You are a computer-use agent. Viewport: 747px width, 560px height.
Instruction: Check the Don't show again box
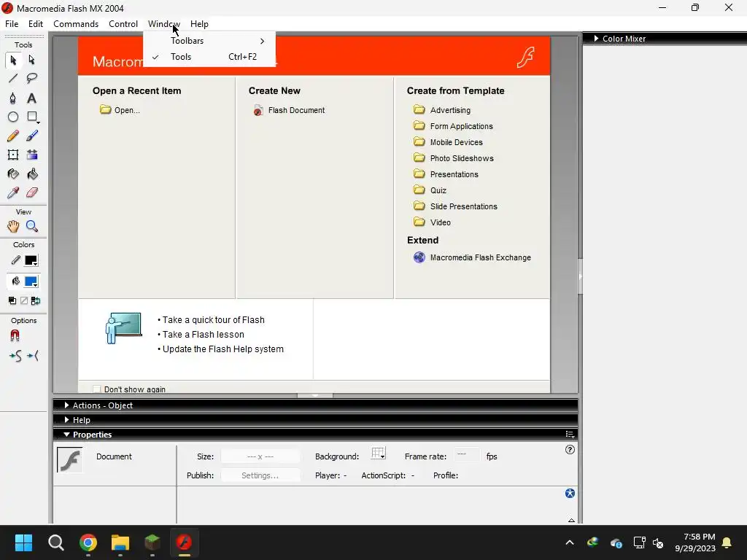[97, 389]
